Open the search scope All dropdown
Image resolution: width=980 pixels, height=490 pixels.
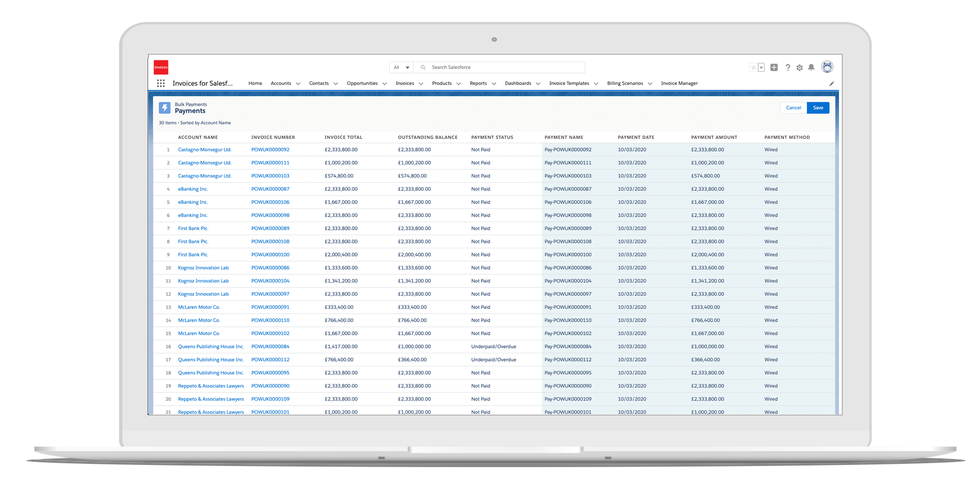(401, 68)
